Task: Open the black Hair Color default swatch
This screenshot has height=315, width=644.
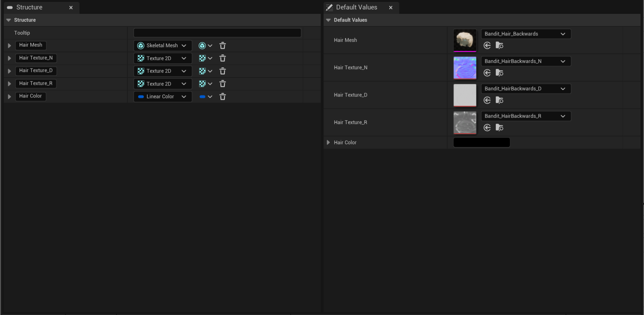Action: coord(482,142)
